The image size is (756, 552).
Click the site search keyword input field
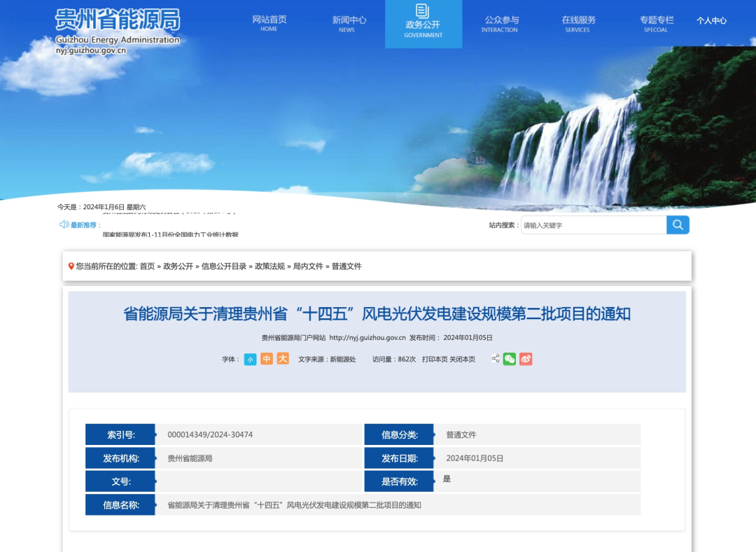[593, 225]
